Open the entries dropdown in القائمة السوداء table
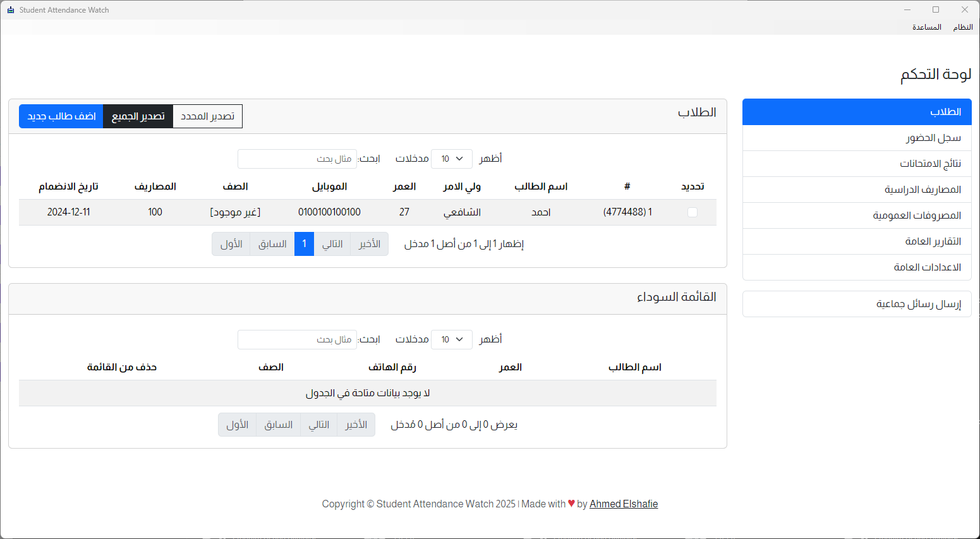The width and height of the screenshot is (980, 539). [x=451, y=339]
